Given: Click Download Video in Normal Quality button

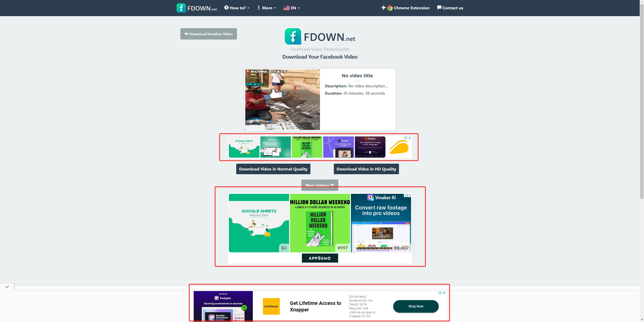Looking at the screenshot, I should (273, 169).
